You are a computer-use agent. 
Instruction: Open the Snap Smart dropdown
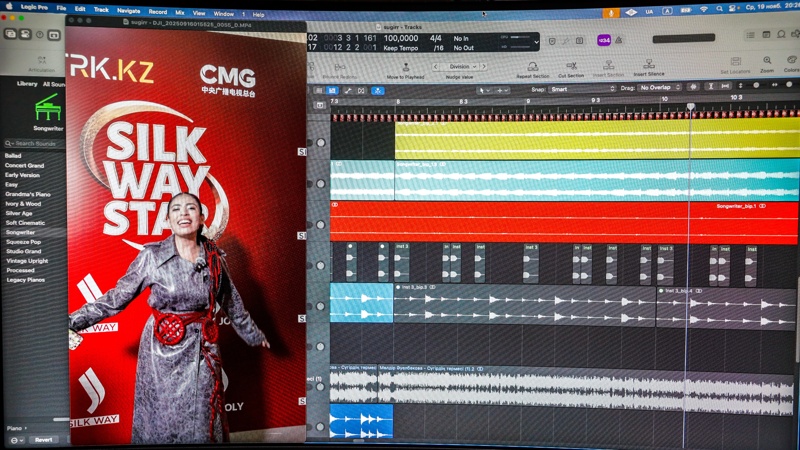point(582,89)
